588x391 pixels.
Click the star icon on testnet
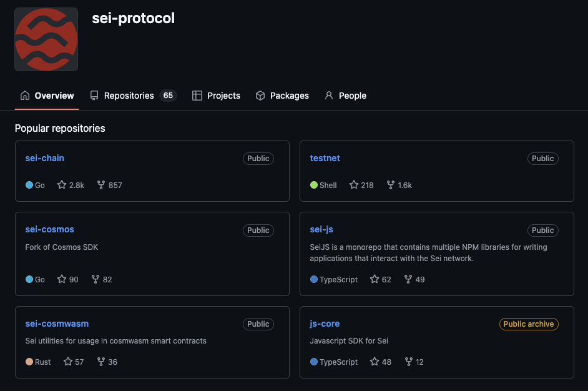point(354,185)
